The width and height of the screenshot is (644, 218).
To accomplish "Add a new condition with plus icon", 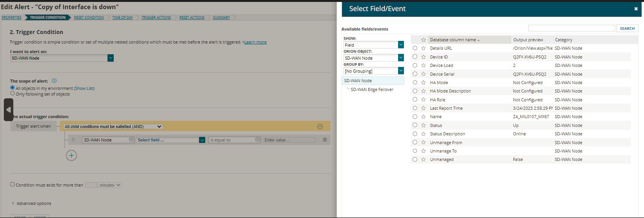I will [x=71, y=155].
